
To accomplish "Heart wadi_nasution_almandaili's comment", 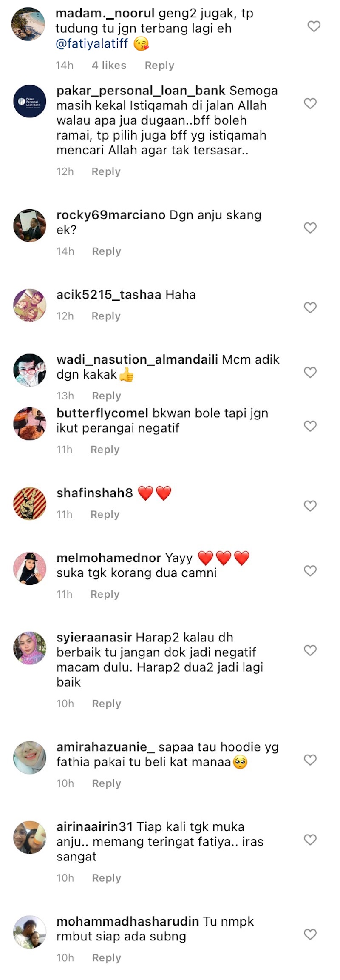I will pos(310,372).
